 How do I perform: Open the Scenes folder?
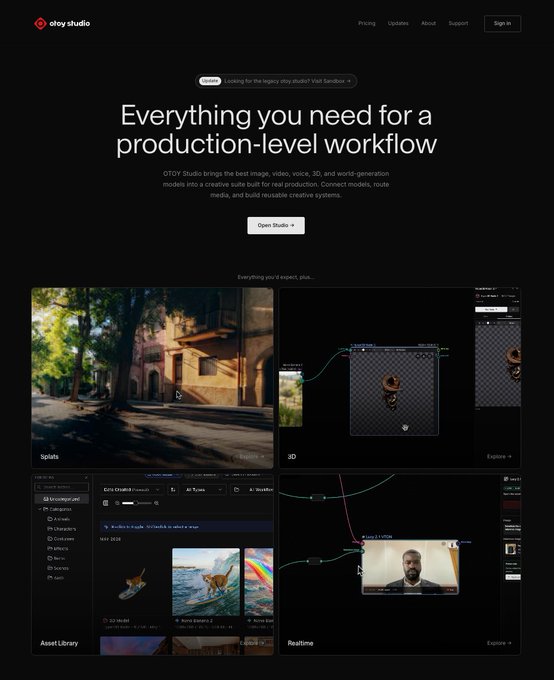[x=58, y=568]
